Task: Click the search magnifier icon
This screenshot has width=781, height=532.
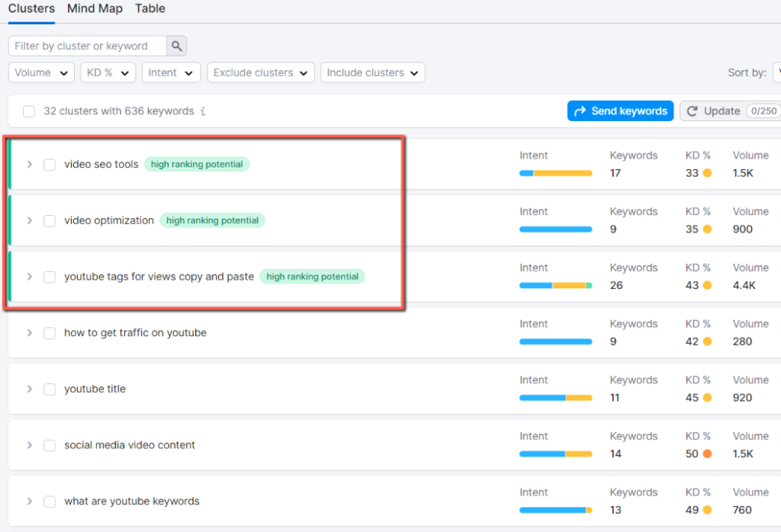Action: [176, 46]
